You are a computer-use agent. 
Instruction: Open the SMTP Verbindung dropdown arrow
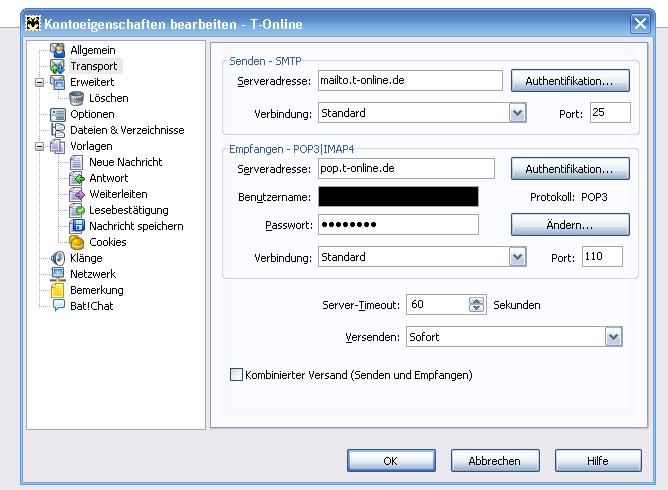(x=517, y=113)
